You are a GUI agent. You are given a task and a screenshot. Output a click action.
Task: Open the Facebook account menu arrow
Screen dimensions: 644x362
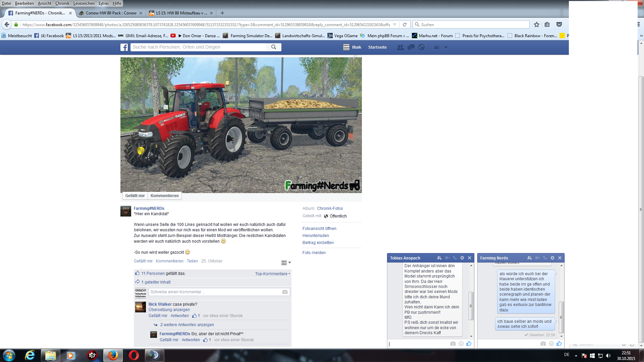coord(446,47)
